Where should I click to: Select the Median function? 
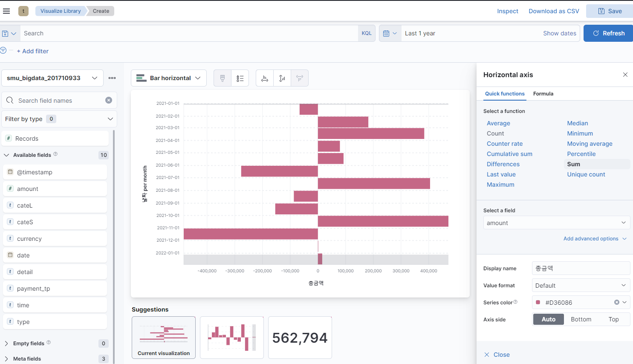578,123
